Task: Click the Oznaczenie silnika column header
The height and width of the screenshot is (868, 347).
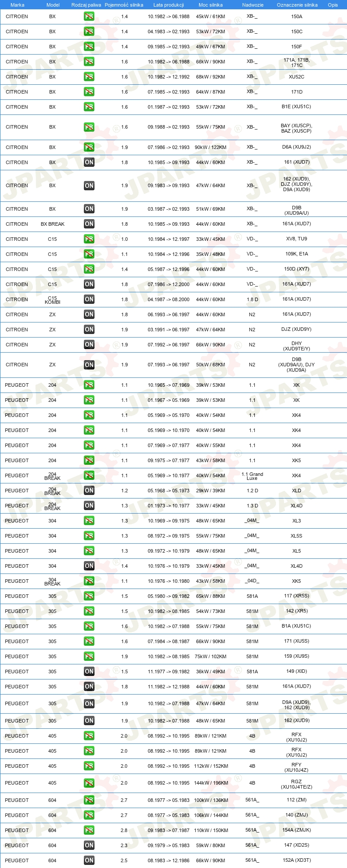Action: pyautogui.click(x=297, y=5)
